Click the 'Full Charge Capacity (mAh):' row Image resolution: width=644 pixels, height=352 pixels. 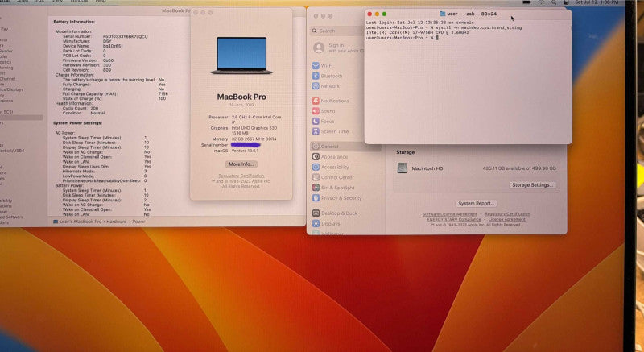coord(115,93)
